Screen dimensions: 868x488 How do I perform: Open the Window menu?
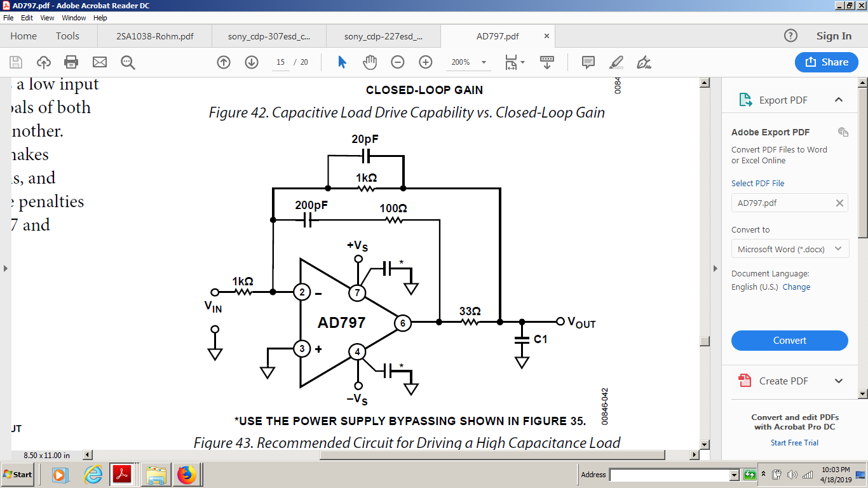[x=74, y=18]
